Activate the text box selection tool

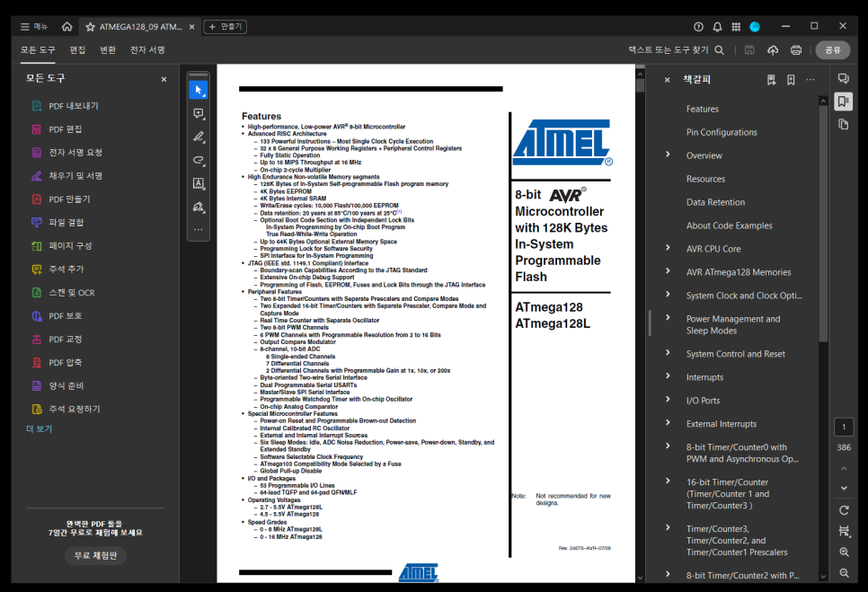199,183
